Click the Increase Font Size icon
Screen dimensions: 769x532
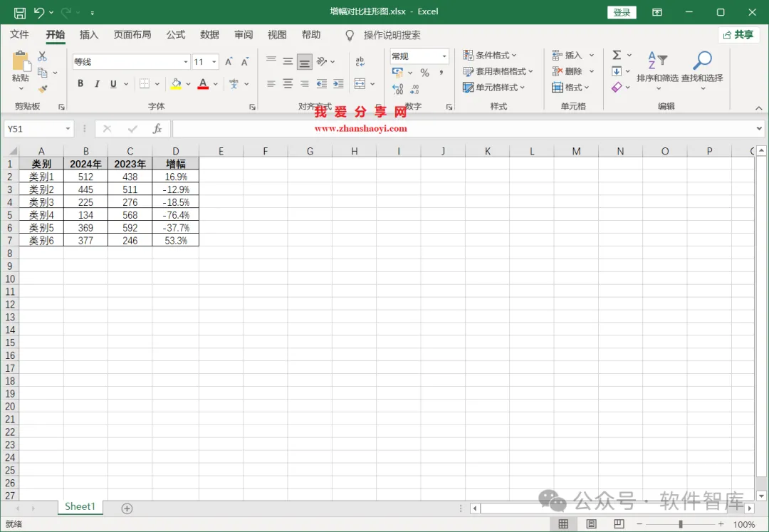coord(229,62)
